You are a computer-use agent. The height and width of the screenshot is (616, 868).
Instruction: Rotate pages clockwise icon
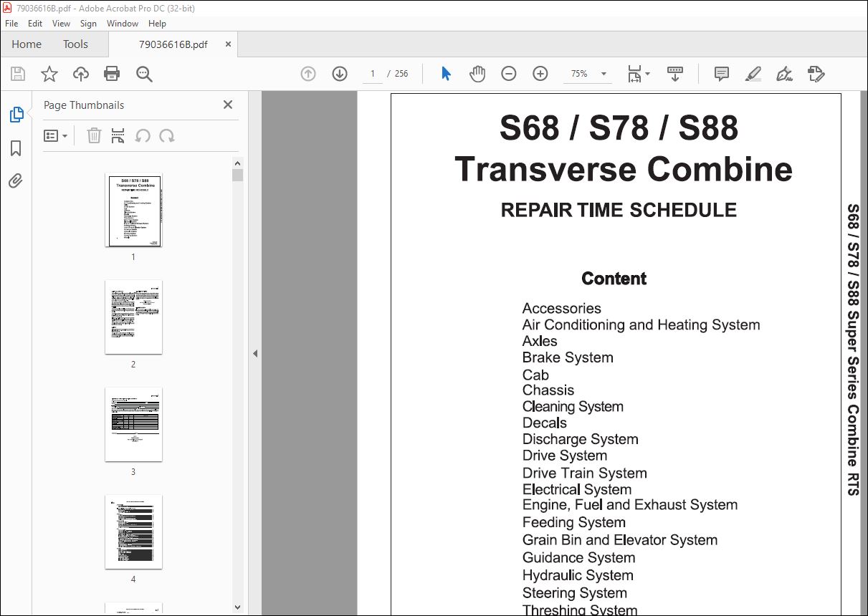coord(167,135)
